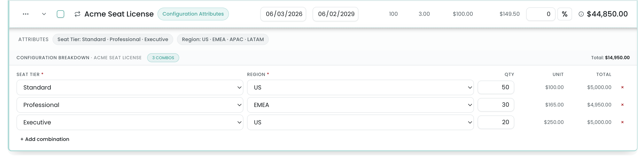The image size is (644, 157).
Task: Select the Seat Tier attributes chip
Action: (x=113, y=39)
